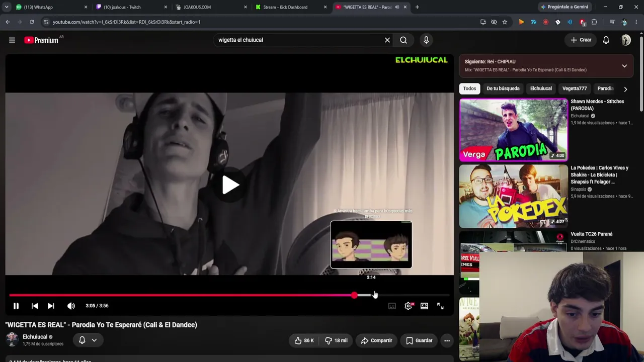Open YouTube notifications bell
644x362 pixels.
[x=606, y=40]
